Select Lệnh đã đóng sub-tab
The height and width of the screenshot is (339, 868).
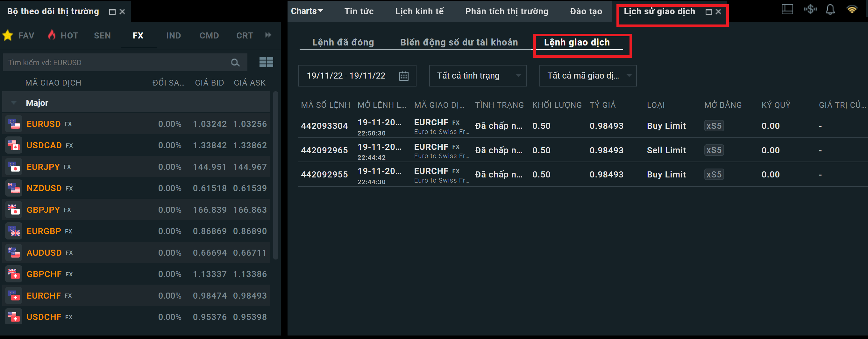(x=343, y=42)
